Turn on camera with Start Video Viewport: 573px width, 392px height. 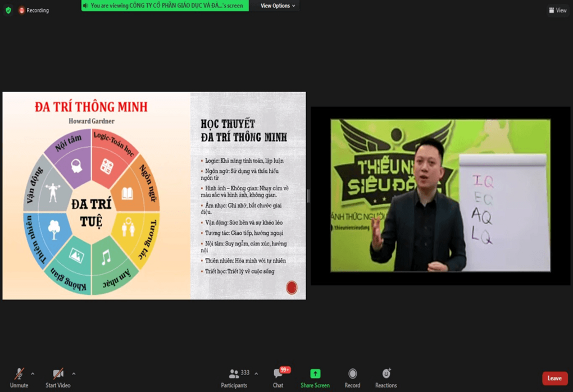57,378
